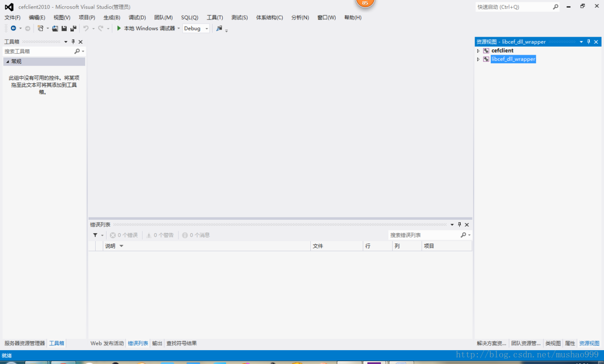The image size is (604, 364).
Task: Toggle the 0 个错误 errors filter
Action: [x=124, y=235]
